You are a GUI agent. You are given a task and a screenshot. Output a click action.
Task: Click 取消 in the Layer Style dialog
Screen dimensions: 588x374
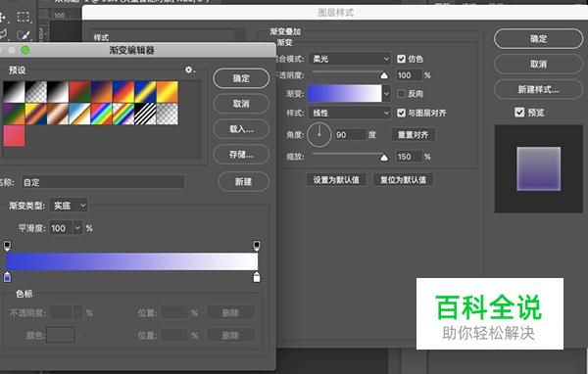coord(538,64)
